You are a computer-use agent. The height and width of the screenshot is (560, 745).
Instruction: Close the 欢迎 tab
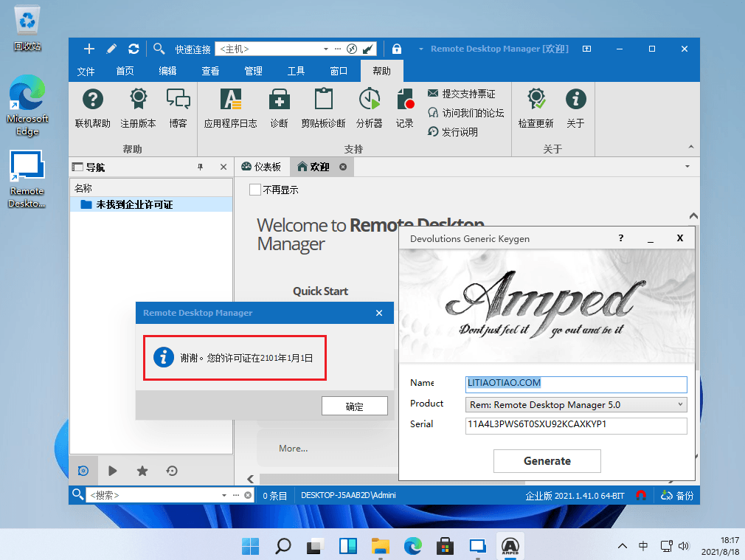(343, 167)
